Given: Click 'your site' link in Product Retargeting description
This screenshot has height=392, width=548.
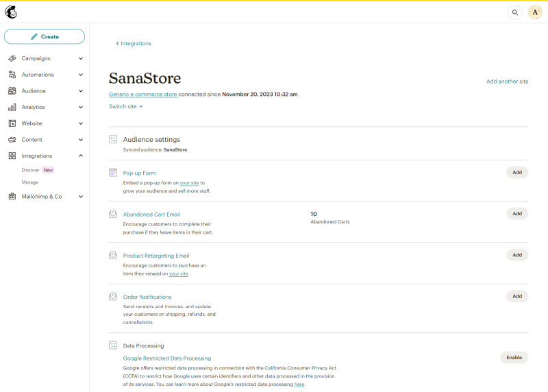Looking at the screenshot, I should point(179,274).
